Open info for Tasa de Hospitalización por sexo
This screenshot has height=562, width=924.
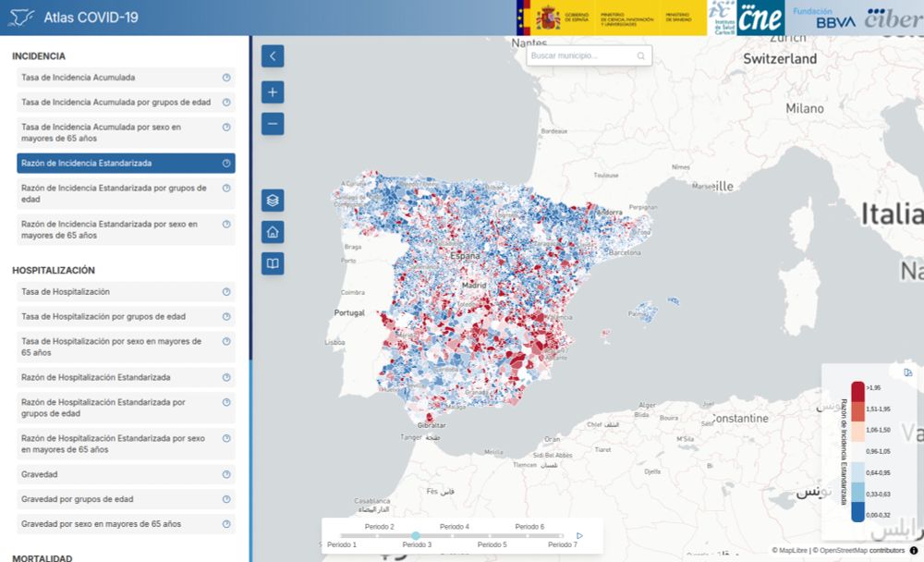(x=226, y=341)
